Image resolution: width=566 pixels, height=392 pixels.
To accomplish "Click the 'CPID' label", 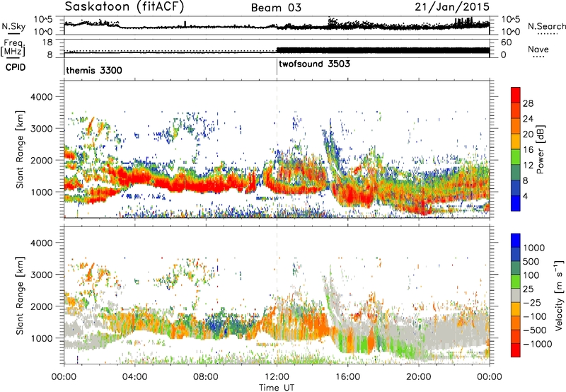I will [x=15, y=67].
